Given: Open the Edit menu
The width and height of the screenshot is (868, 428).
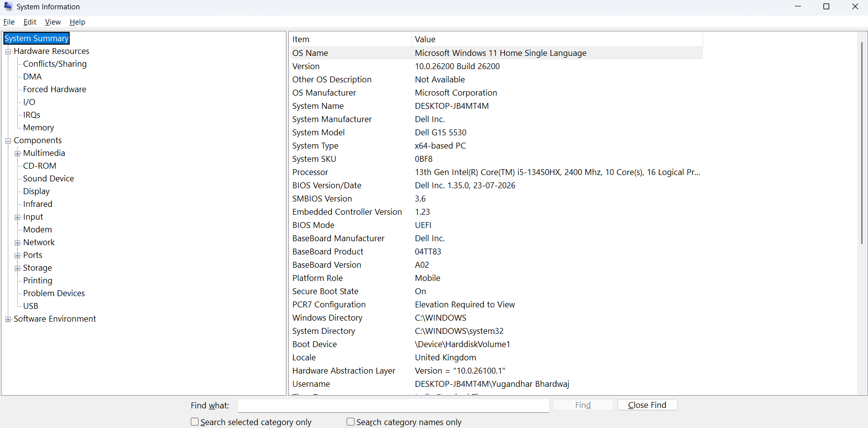Looking at the screenshot, I should 30,22.
